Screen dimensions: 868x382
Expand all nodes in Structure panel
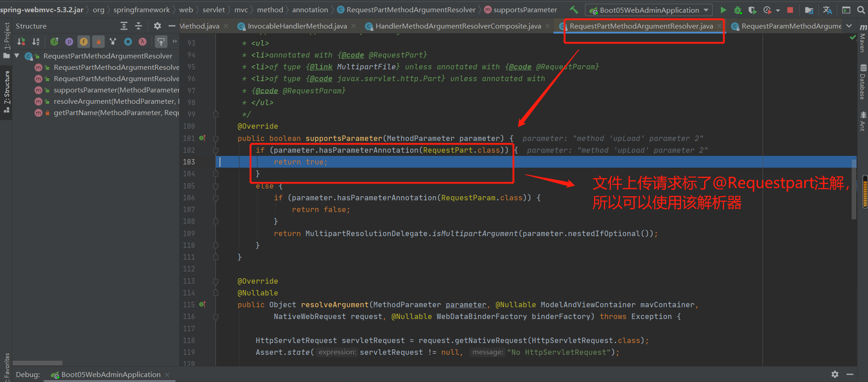coord(124,26)
